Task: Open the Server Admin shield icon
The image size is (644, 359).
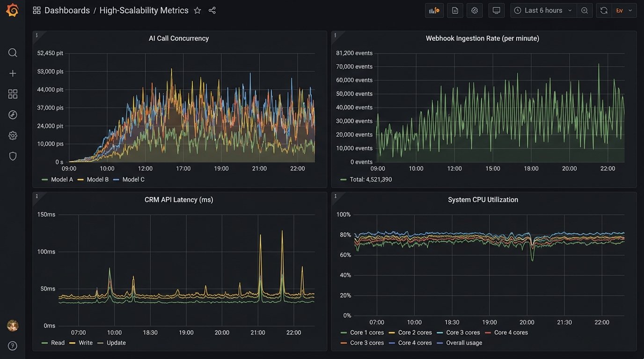Action: [13, 156]
